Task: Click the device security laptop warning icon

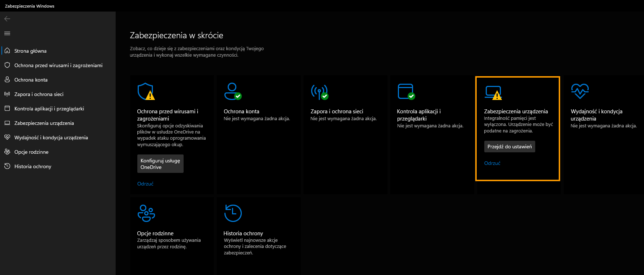Action: (x=493, y=92)
